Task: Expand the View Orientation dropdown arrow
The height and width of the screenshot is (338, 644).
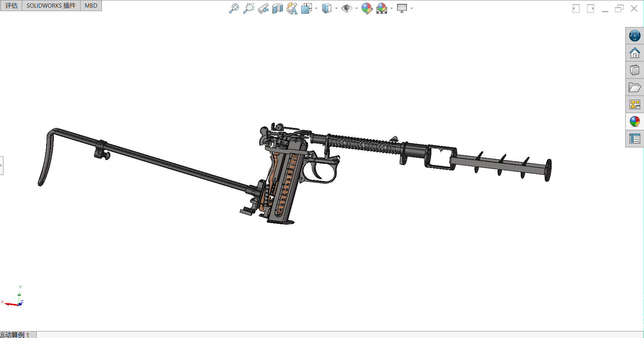Action: tap(316, 8)
